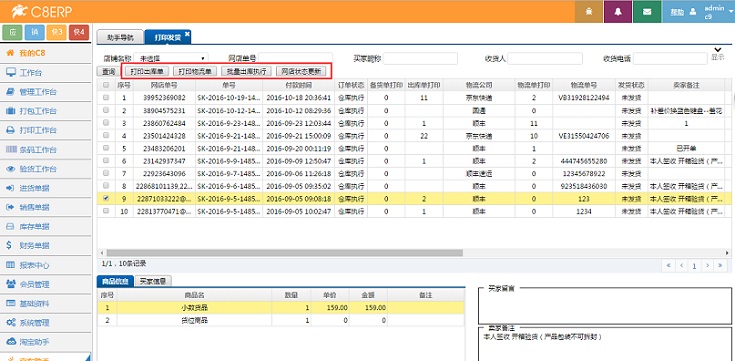Image resolution: width=735 pixels, height=361 pixels.
Task: Click the green 应 shortcut button
Action: [13, 32]
